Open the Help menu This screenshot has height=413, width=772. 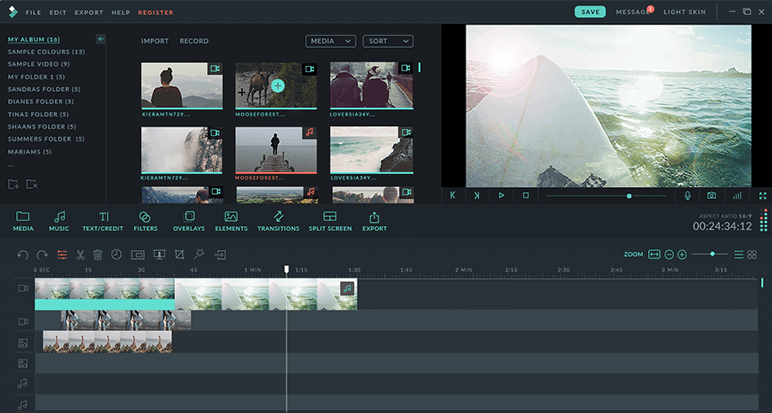coord(121,12)
